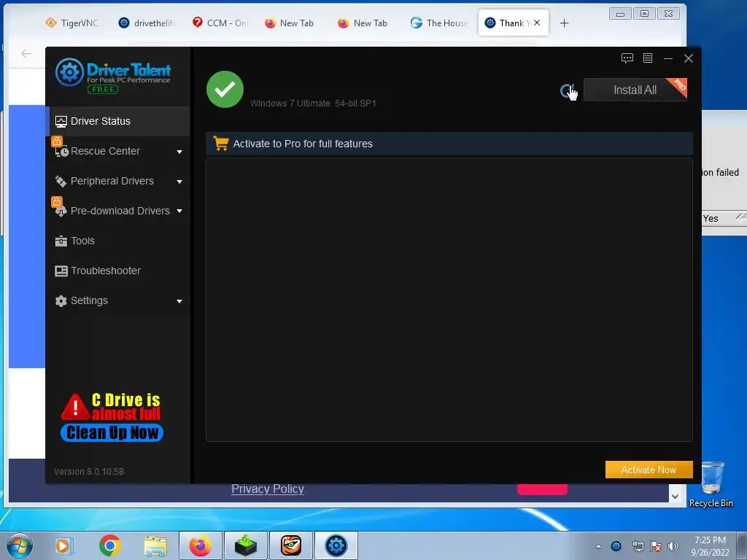Show hidden tray icons arrow
Screen dimensions: 747x560
pos(598,546)
